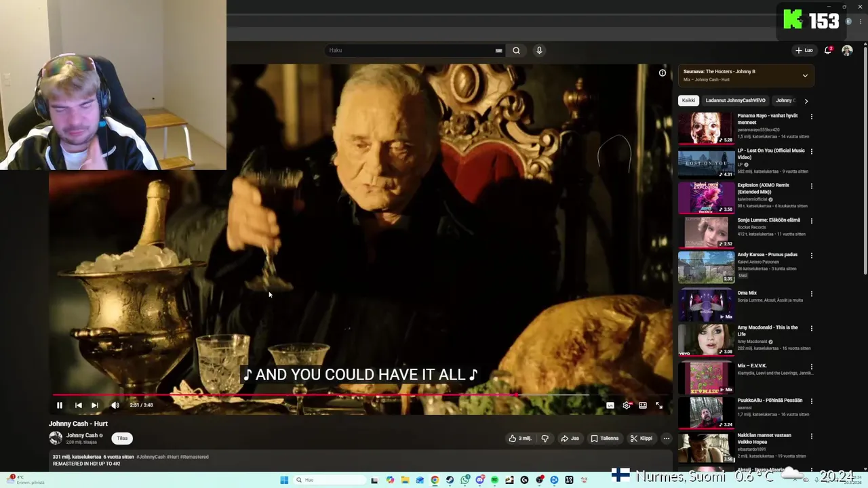
Task: Click the '#JohnnyCash' hashtag in description
Action: (151, 457)
